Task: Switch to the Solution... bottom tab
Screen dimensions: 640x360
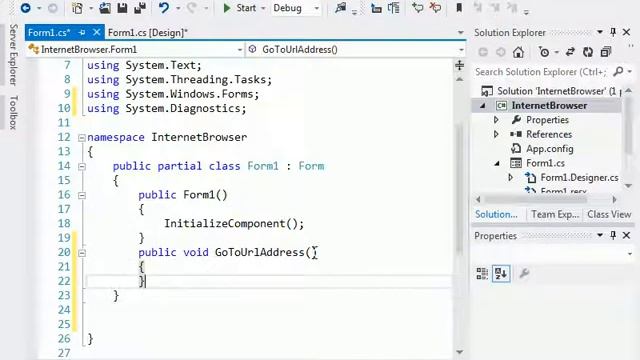Action: (x=496, y=214)
